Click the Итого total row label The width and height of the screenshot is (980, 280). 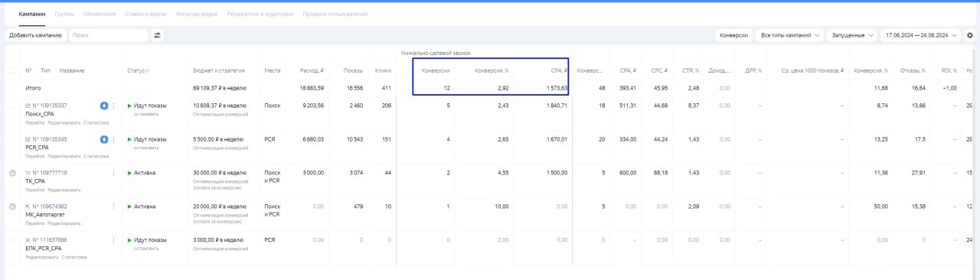tap(33, 88)
